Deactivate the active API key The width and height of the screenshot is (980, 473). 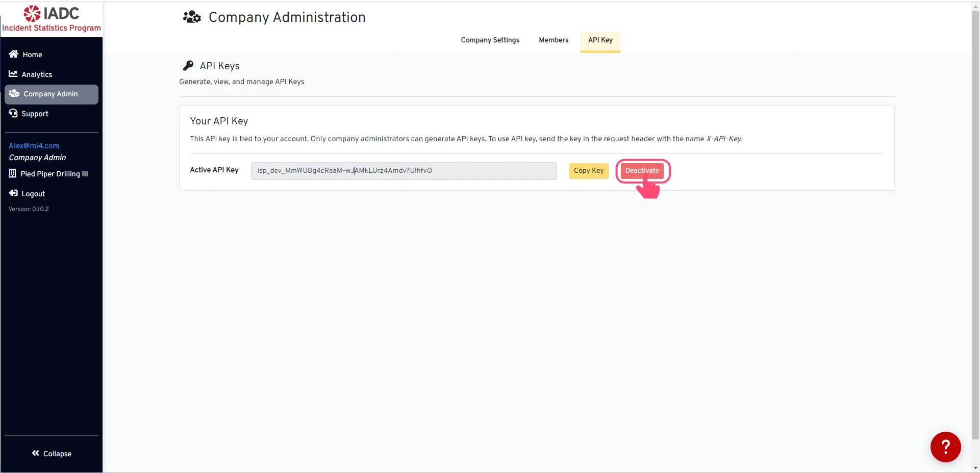click(642, 171)
